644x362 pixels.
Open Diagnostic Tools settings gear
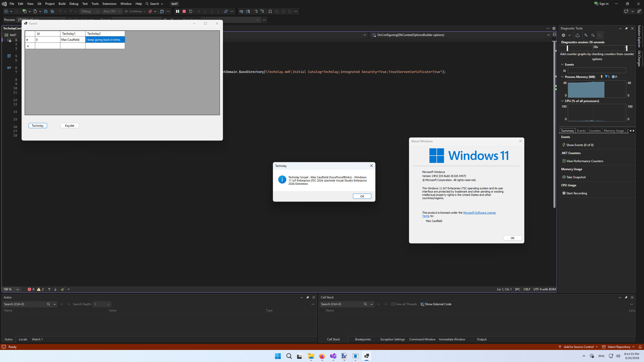(563, 35)
